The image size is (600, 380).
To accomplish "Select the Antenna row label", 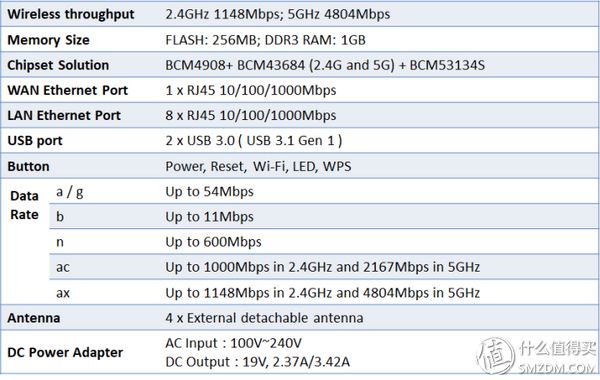I will [34, 318].
